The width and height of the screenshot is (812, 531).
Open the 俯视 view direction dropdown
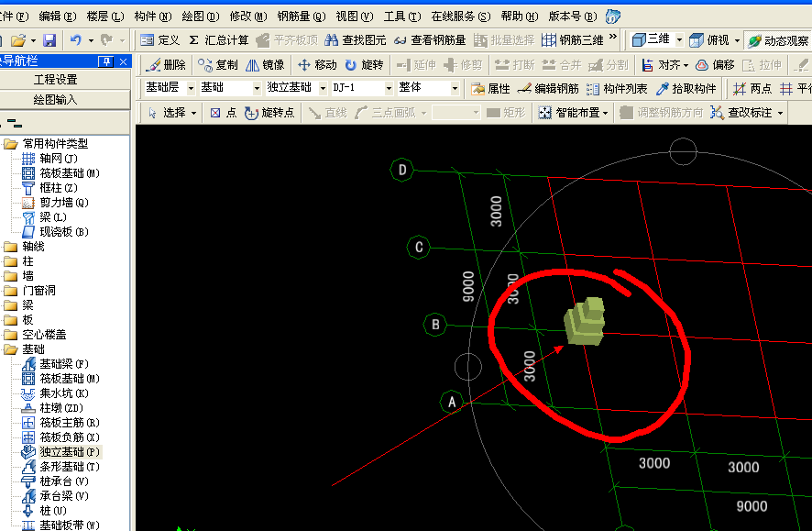(737, 40)
